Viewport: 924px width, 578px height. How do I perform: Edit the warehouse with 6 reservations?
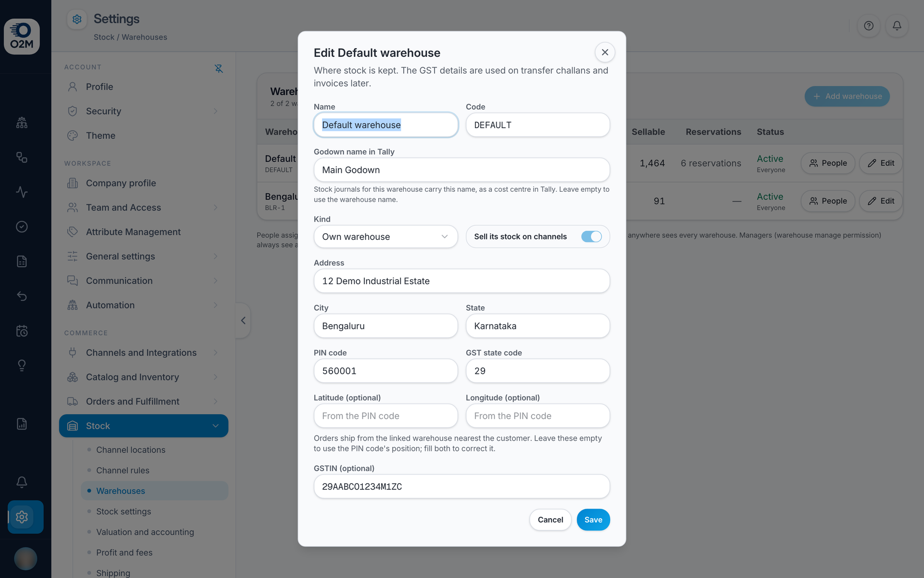(881, 163)
